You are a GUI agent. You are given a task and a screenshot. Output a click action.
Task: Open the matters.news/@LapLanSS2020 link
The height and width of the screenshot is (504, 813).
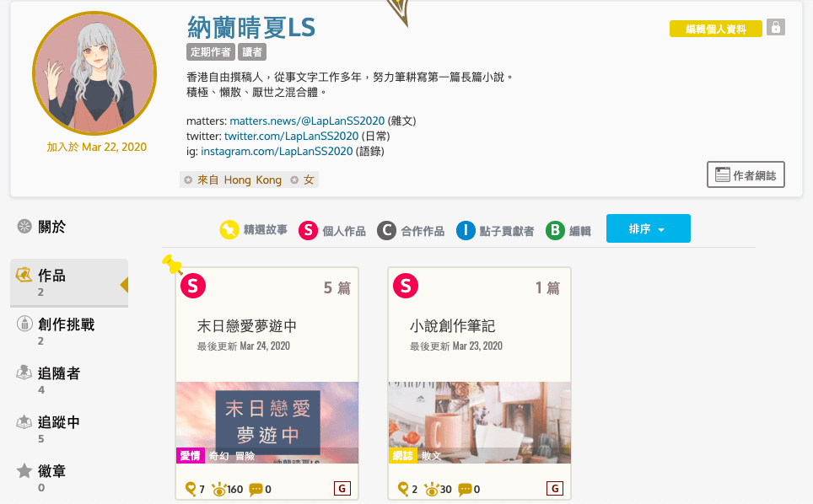point(307,121)
